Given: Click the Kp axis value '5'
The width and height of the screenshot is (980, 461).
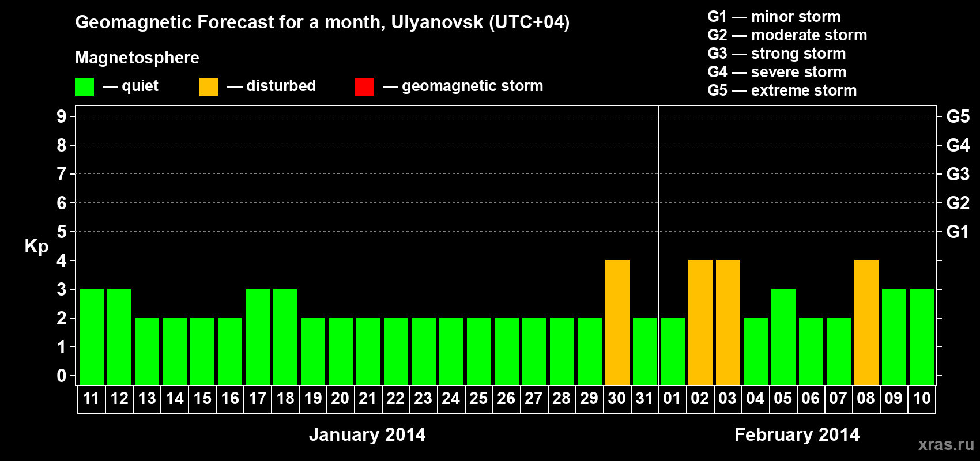Looking at the screenshot, I should [x=62, y=232].
